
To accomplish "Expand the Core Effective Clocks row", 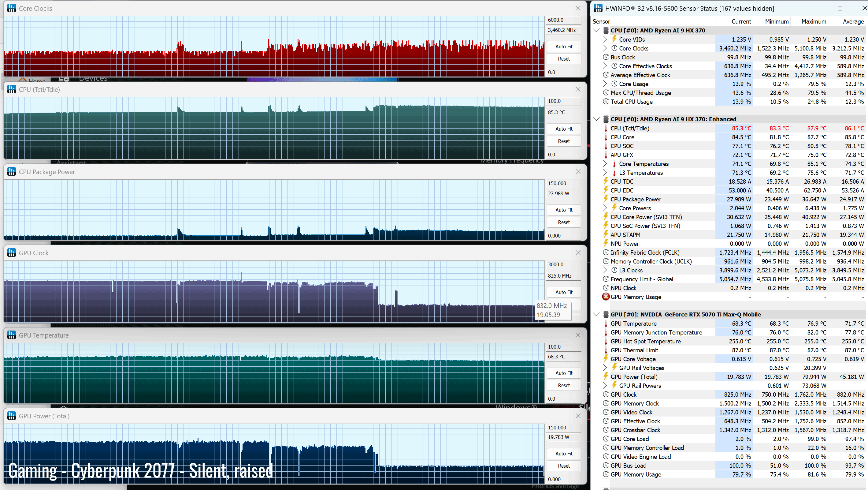I will click(x=605, y=66).
